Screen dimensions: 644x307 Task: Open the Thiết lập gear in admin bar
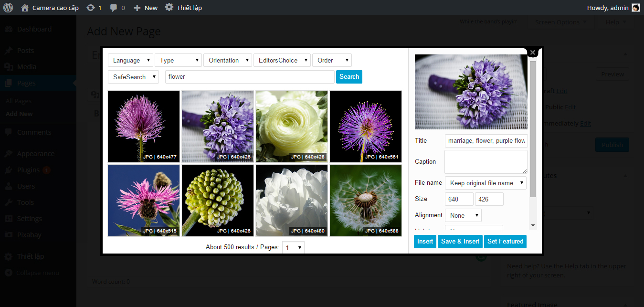[169, 8]
